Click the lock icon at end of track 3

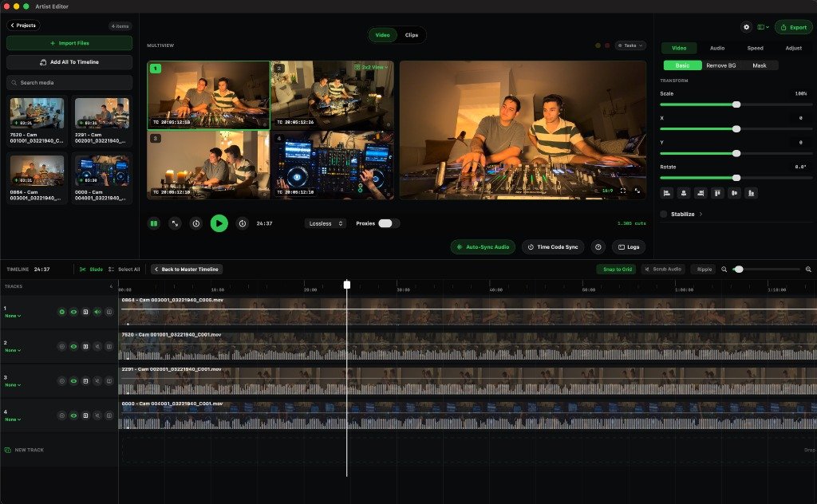point(109,381)
